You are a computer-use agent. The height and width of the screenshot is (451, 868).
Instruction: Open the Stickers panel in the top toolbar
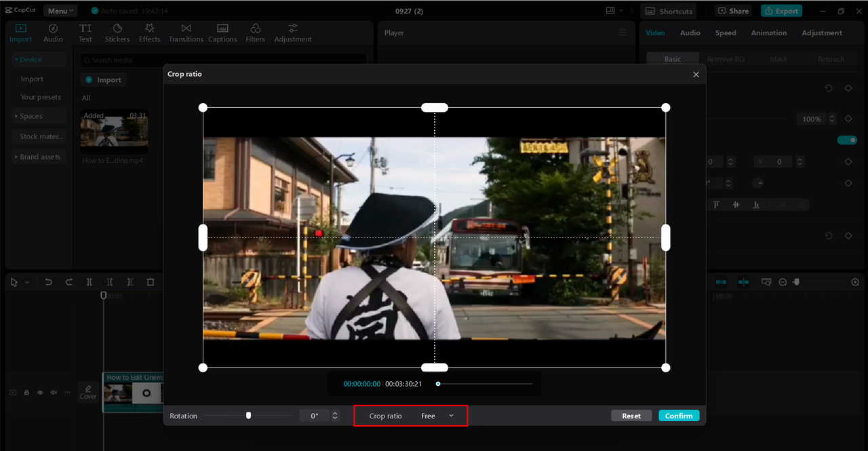pyautogui.click(x=117, y=33)
